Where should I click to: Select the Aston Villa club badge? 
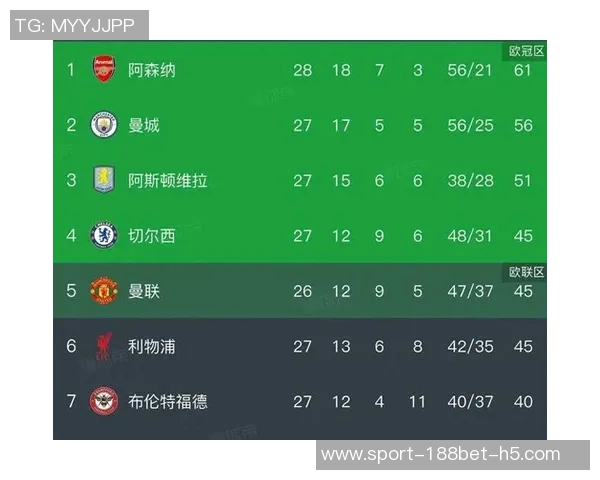tap(104, 180)
